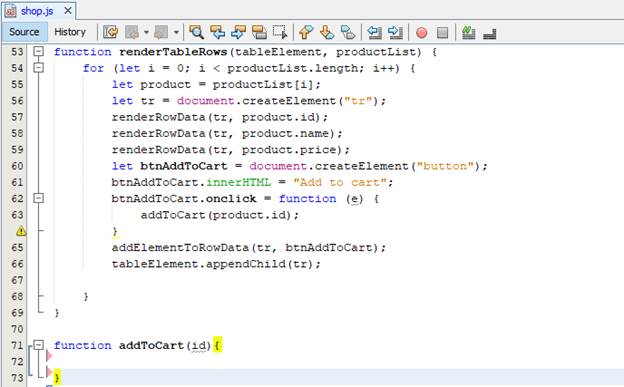Collapse the renderTableRows function fold
This screenshot has height=387, width=624.
point(38,51)
